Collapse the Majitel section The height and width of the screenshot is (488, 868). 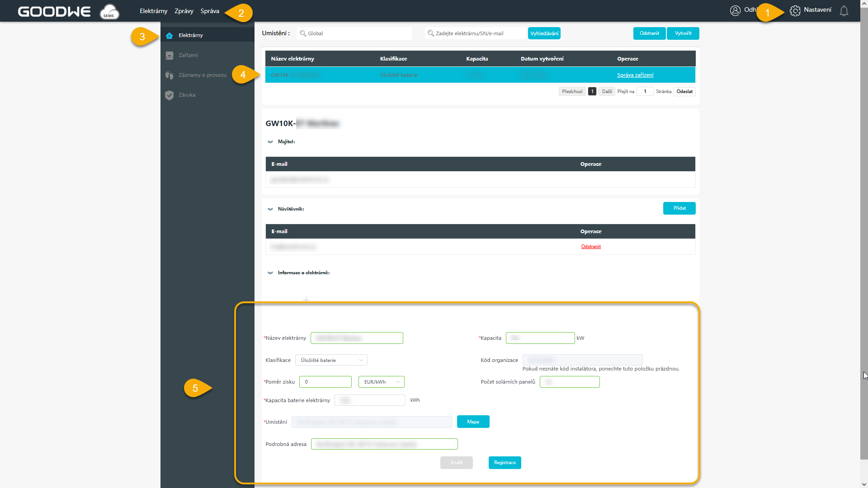[x=270, y=142]
